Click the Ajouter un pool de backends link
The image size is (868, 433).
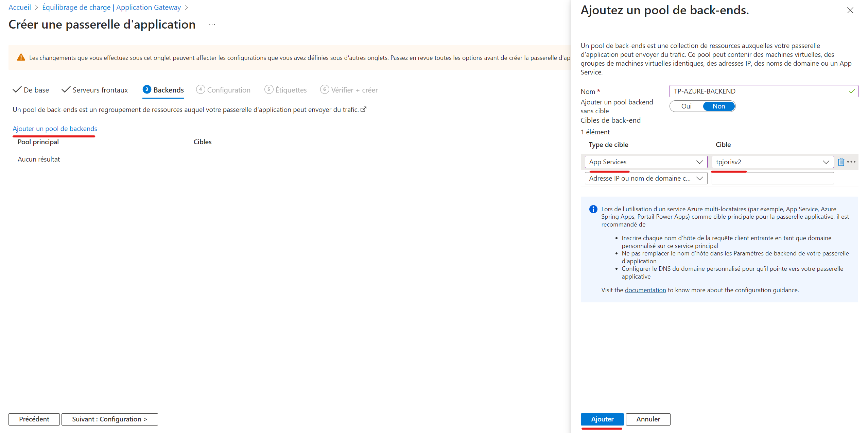coord(55,129)
